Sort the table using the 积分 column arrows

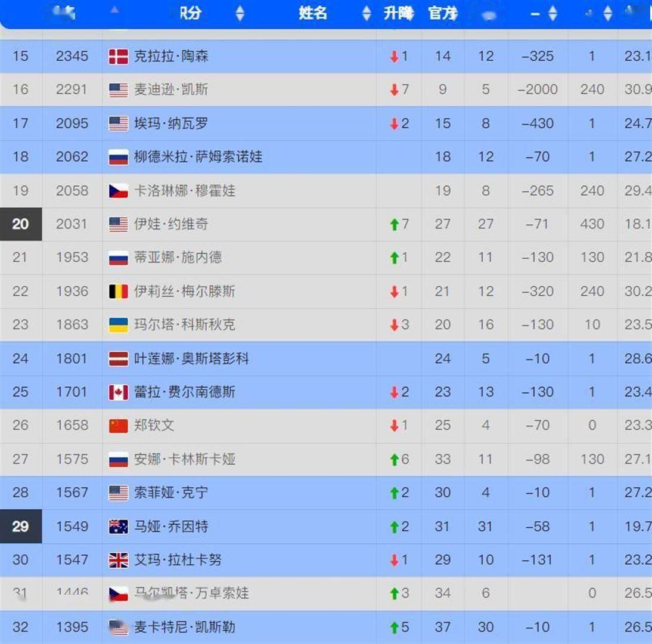(x=240, y=13)
